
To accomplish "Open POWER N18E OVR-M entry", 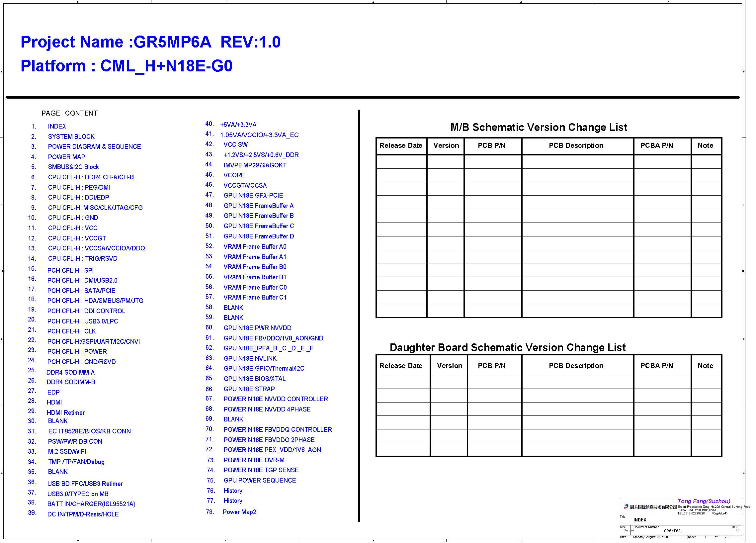I will (x=254, y=461).
